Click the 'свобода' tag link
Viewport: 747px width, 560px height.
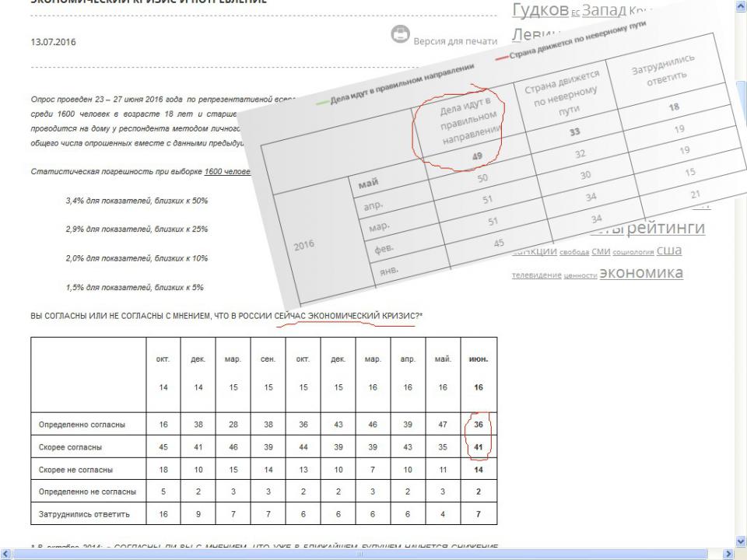click(x=574, y=252)
